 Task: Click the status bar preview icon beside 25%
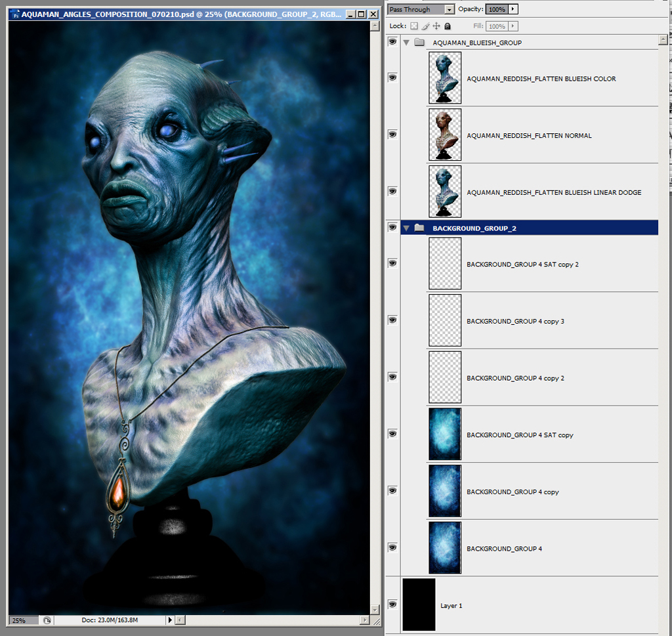(x=47, y=620)
